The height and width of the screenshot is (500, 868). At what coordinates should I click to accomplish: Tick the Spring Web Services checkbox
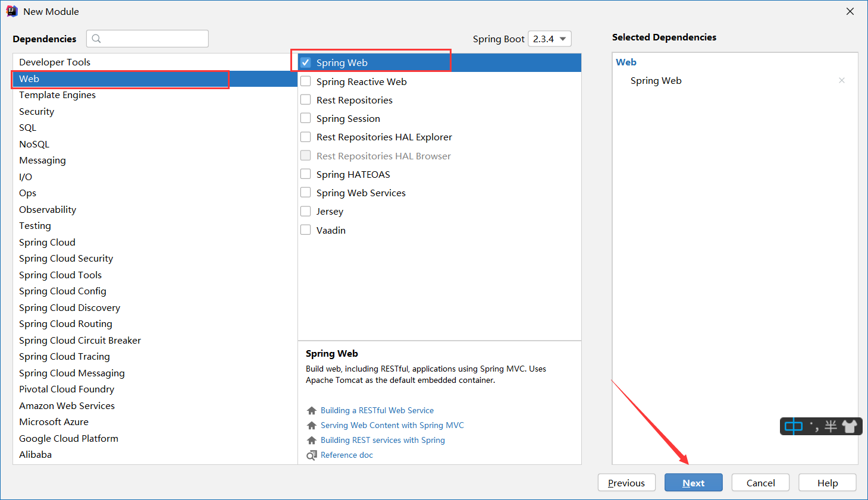click(306, 193)
